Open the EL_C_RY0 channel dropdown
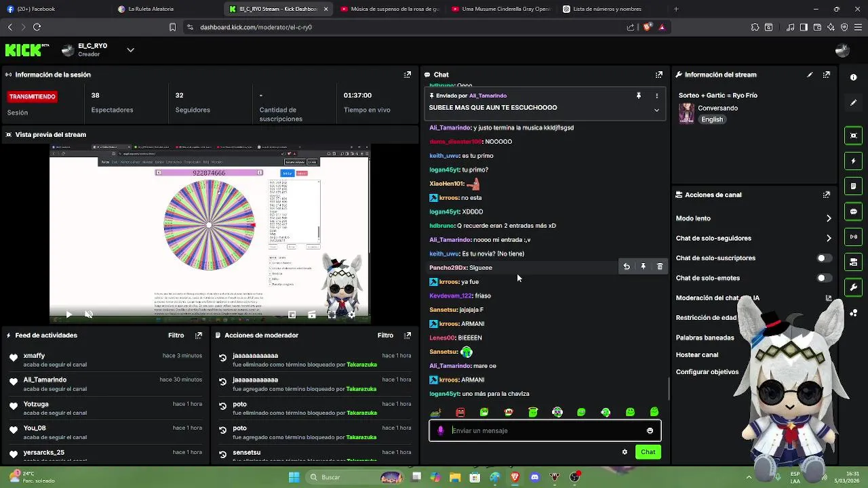This screenshot has width=868, height=488. (x=130, y=49)
